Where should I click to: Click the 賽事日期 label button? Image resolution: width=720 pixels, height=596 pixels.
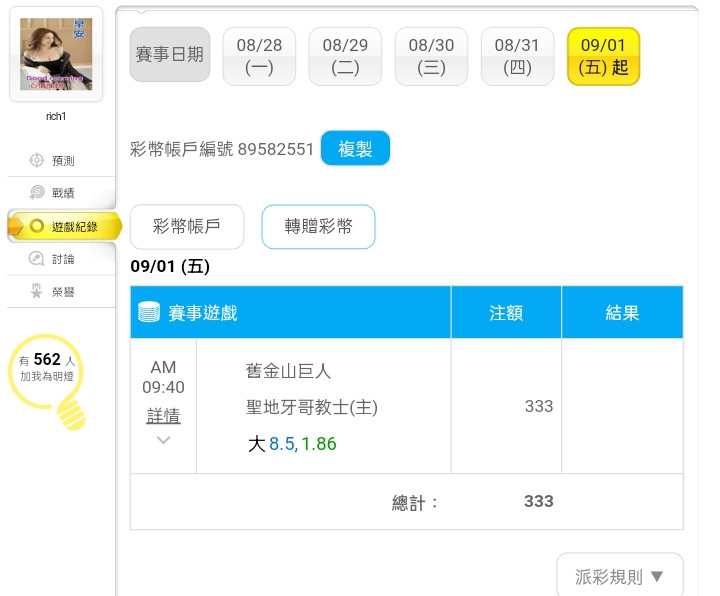pyautogui.click(x=170, y=54)
